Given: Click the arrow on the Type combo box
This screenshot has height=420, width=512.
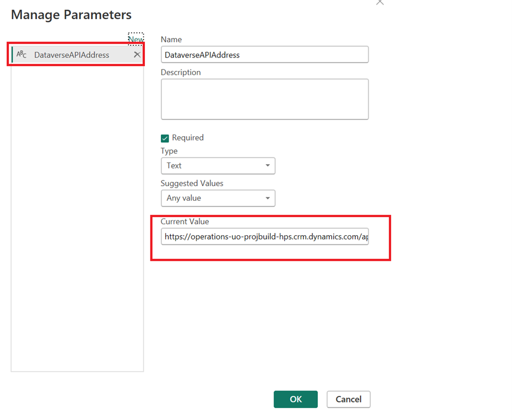Looking at the screenshot, I should pos(267,166).
